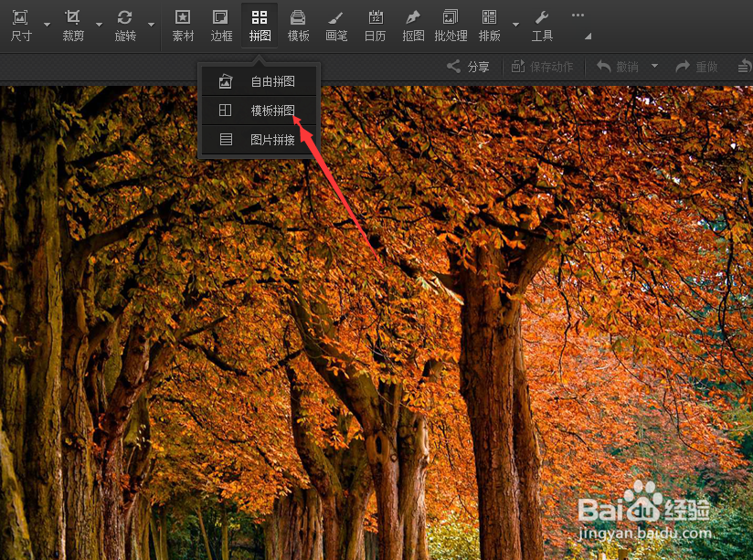Open the 素材 materials tool
This screenshot has width=753, height=560.
[183, 26]
